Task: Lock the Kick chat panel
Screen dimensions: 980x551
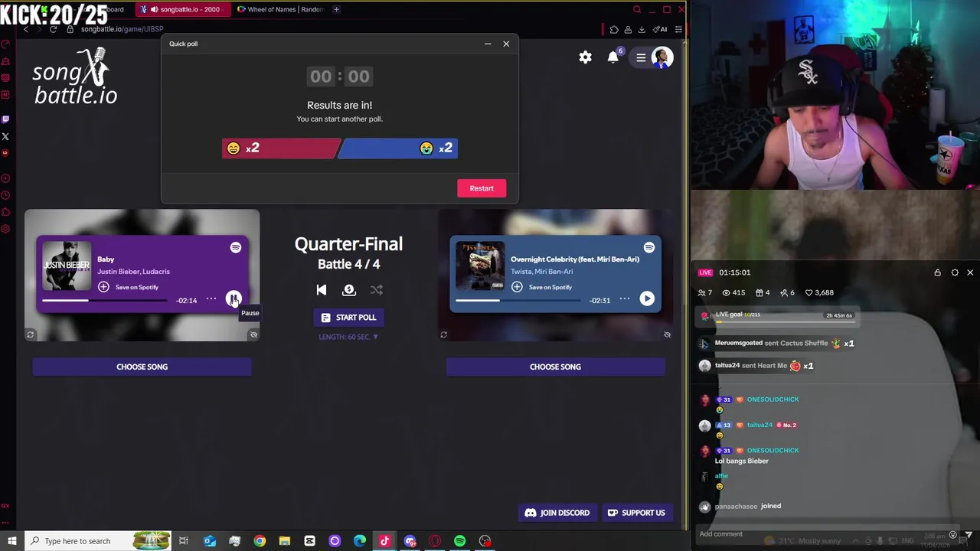Action: tap(937, 272)
